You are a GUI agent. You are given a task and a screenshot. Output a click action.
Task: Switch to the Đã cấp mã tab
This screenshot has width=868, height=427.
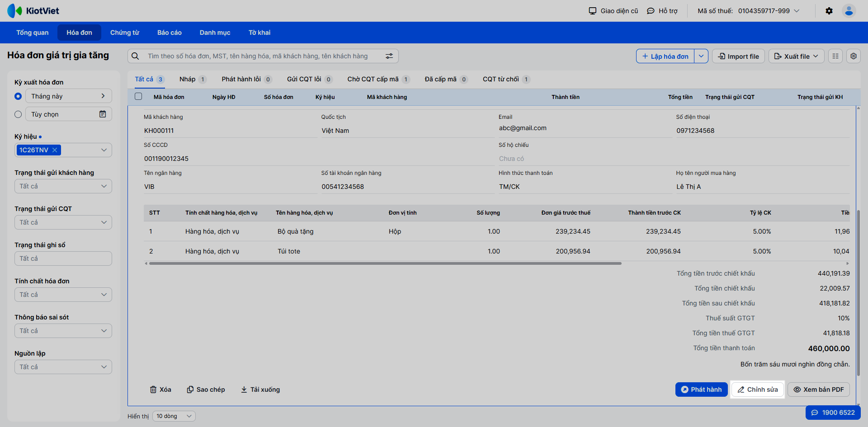coord(446,79)
